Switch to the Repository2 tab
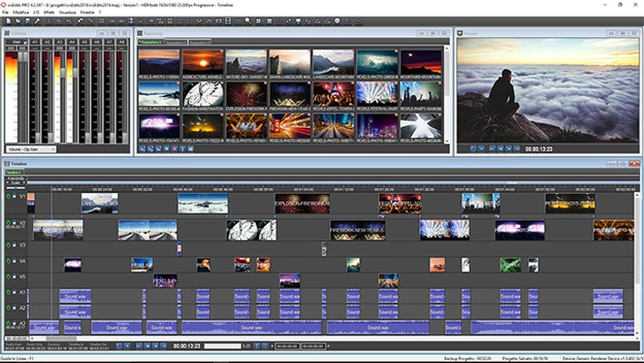 point(175,42)
